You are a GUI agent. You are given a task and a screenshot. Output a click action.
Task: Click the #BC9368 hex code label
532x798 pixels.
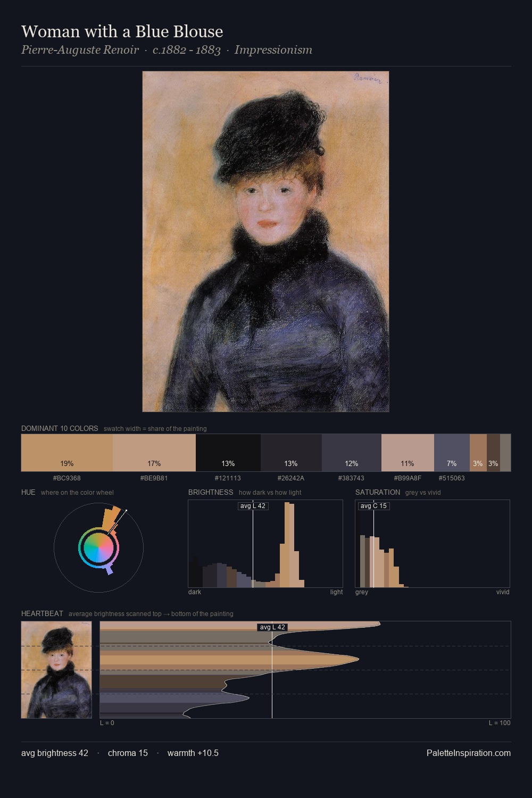(67, 478)
